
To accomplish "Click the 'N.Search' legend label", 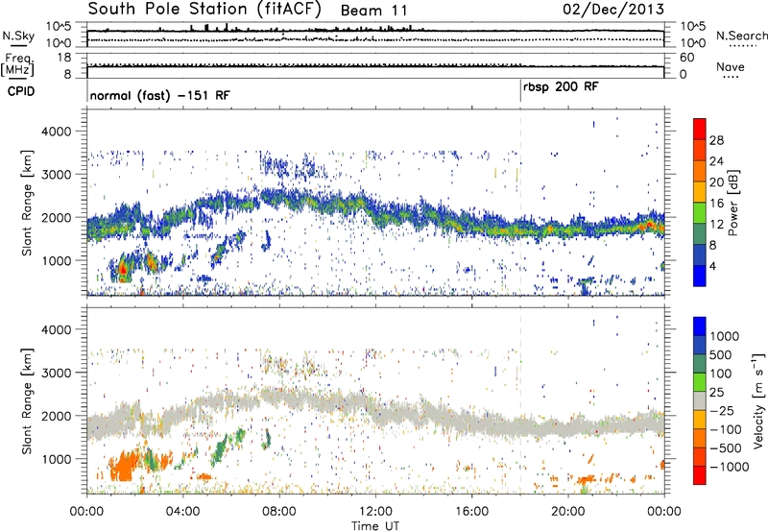I will [x=741, y=36].
